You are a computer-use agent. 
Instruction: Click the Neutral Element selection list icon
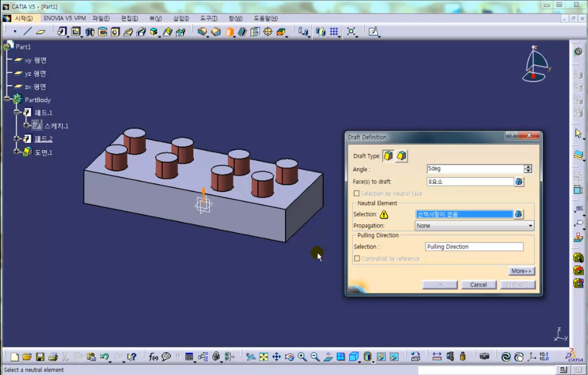pos(519,214)
